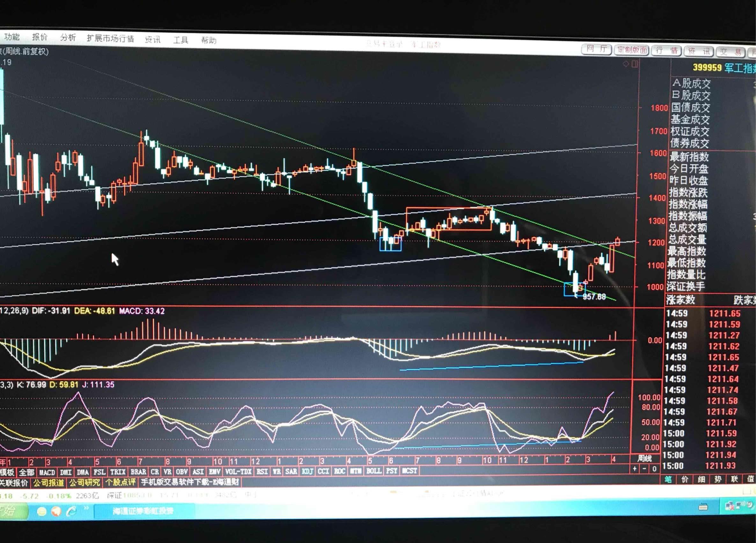756x543 pixels.
Task: Switch to the FSL indicator tab
Action: coord(99,472)
